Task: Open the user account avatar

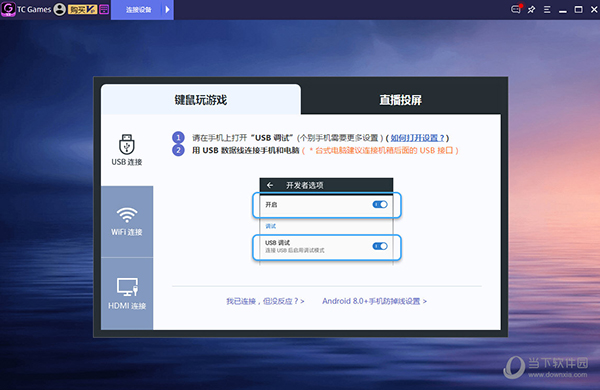Action: (59, 9)
